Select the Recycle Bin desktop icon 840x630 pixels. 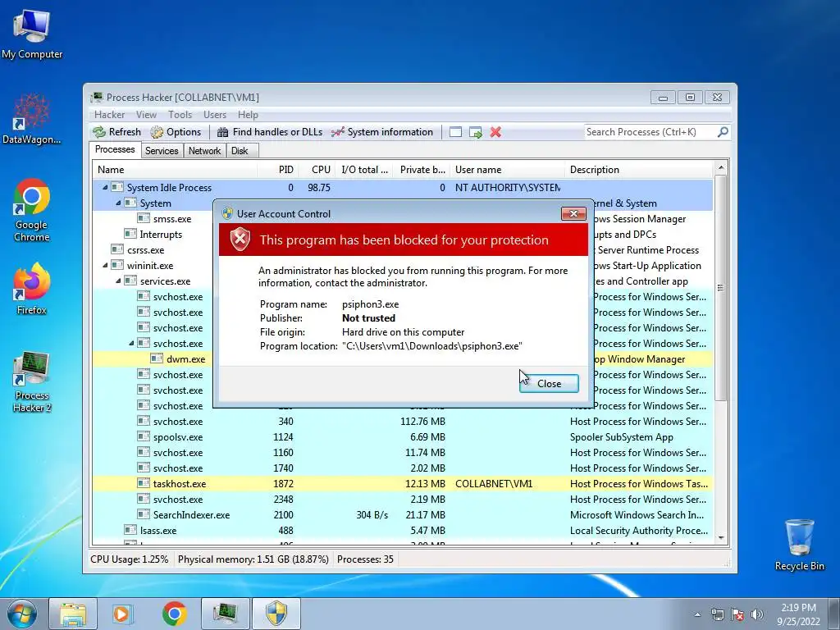point(799,545)
